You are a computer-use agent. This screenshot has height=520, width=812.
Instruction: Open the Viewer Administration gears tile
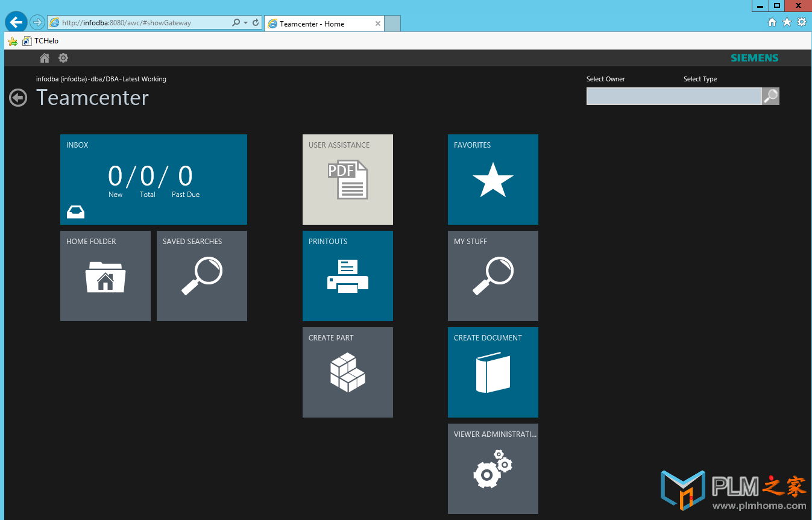(493, 469)
